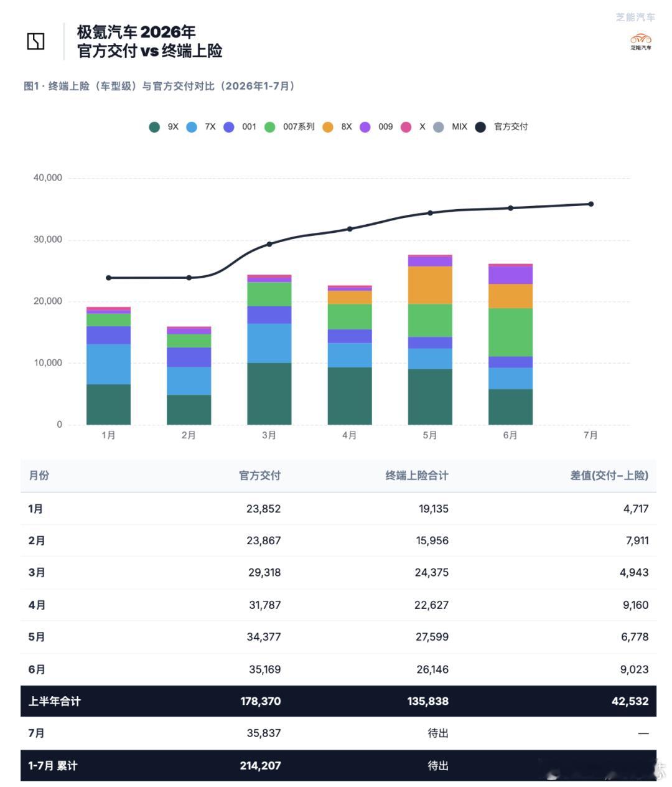This screenshot has width=672, height=787.
Task: Click the square logo icon beside the title
Action: pos(36,41)
